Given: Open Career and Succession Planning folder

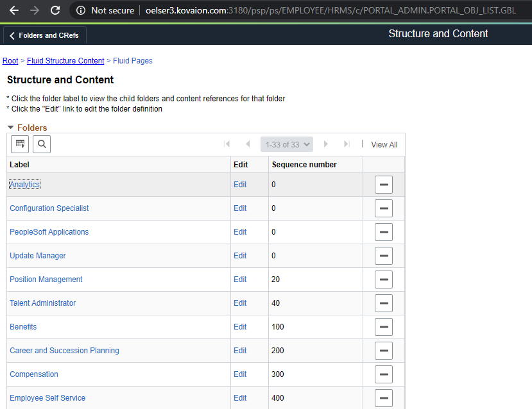Looking at the screenshot, I should [x=64, y=351].
